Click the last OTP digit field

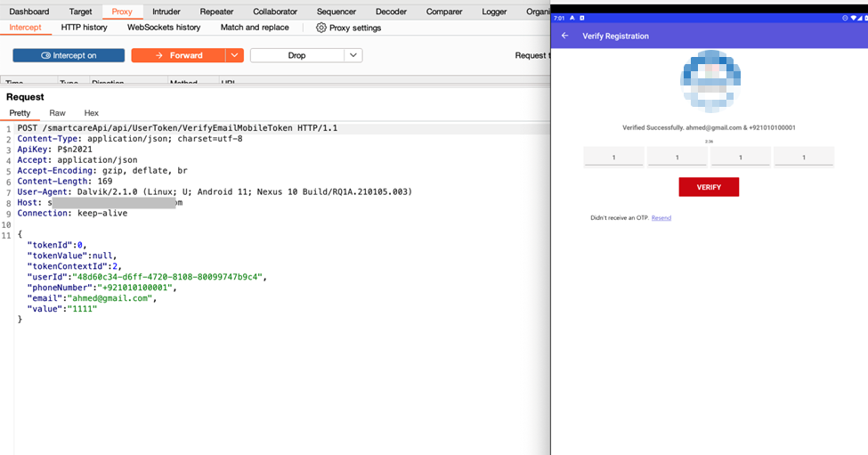804,158
